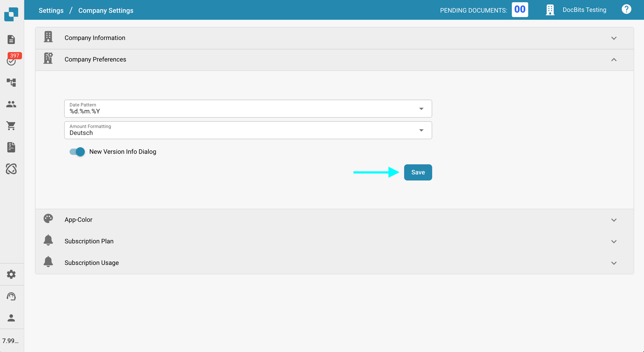Click the workflow hierarchy sidebar icon
The width and height of the screenshot is (644, 352).
pyautogui.click(x=11, y=82)
